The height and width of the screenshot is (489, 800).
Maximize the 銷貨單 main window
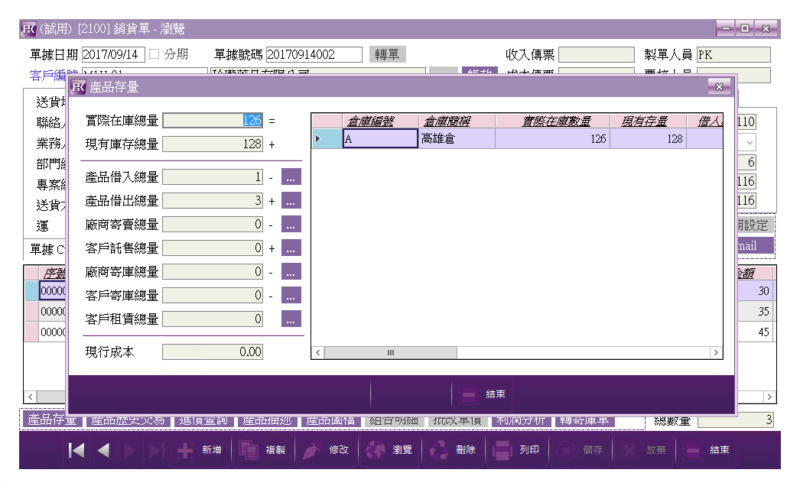(x=745, y=29)
